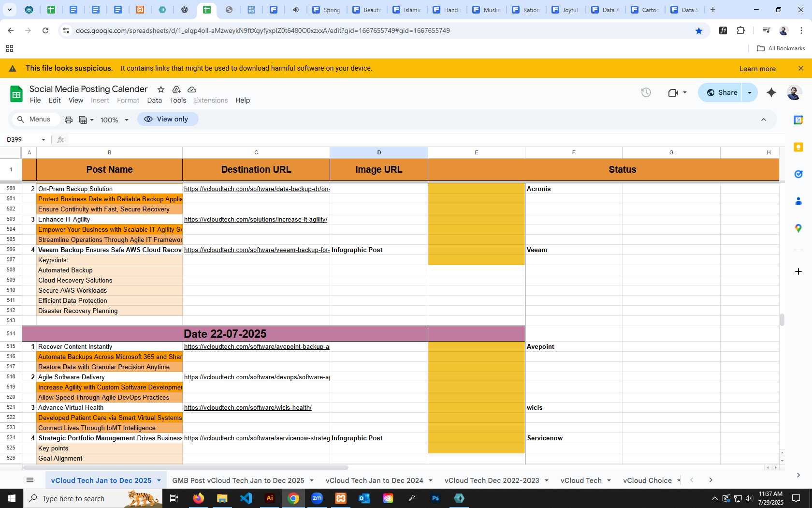Click Learn more on warning banner
This screenshot has width=812, height=508.
[757, 69]
